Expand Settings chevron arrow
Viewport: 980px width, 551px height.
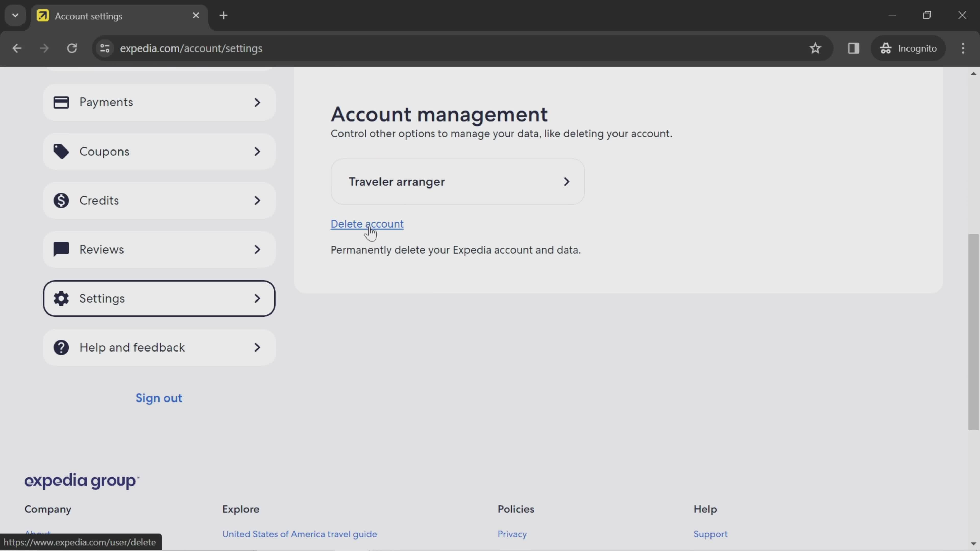point(258,298)
